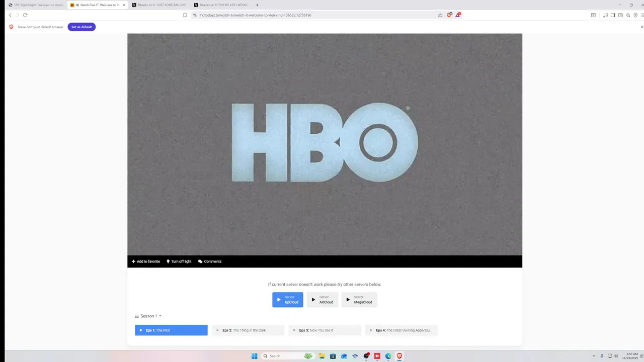
Task: Play Eps 2: The Thing in the Dark
Action: (x=248, y=330)
